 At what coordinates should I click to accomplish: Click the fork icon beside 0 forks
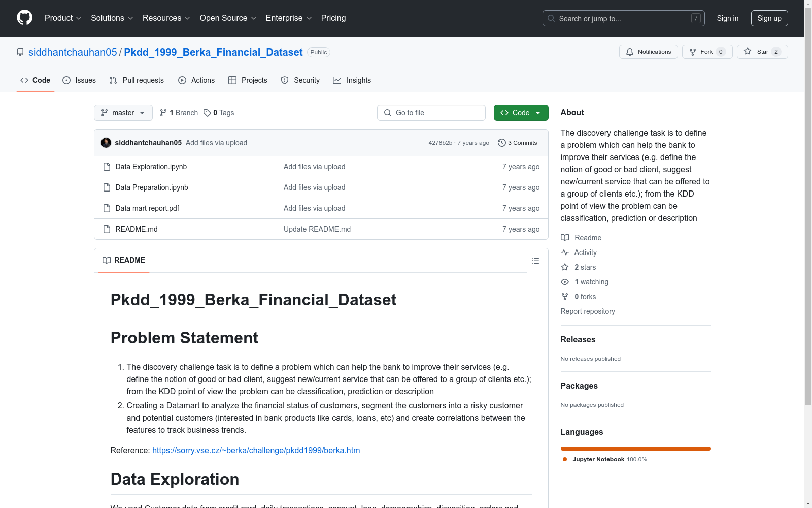click(565, 297)
